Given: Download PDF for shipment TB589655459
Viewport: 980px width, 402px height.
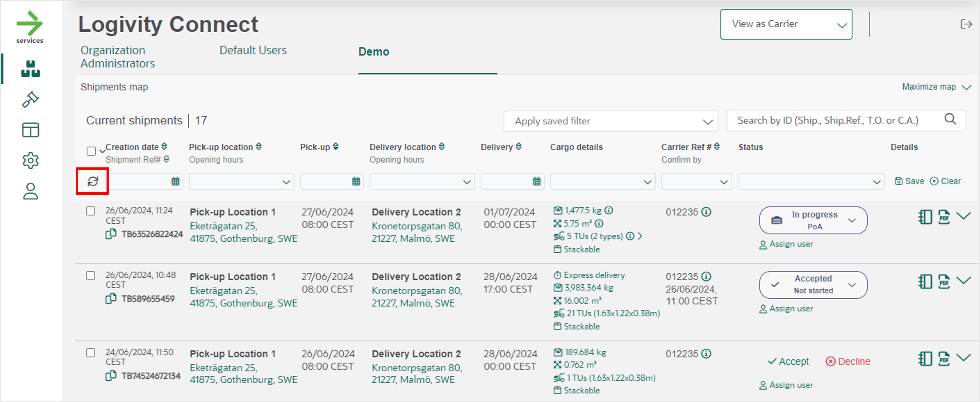Looking at the screenshot, I should point(944,282).
